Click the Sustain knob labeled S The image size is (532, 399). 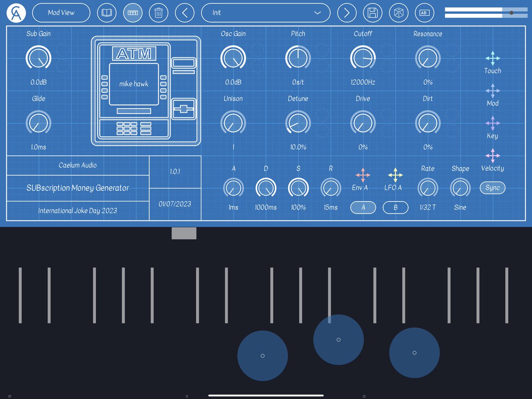tap(298, 188)
